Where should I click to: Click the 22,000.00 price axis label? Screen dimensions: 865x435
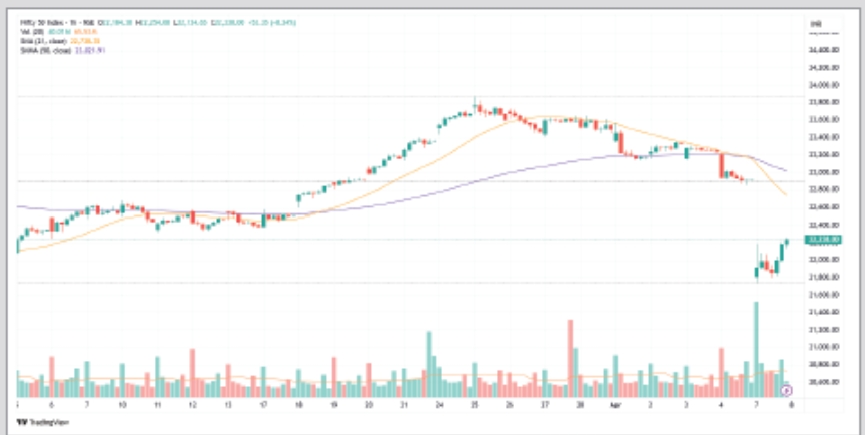coord(824,259)
